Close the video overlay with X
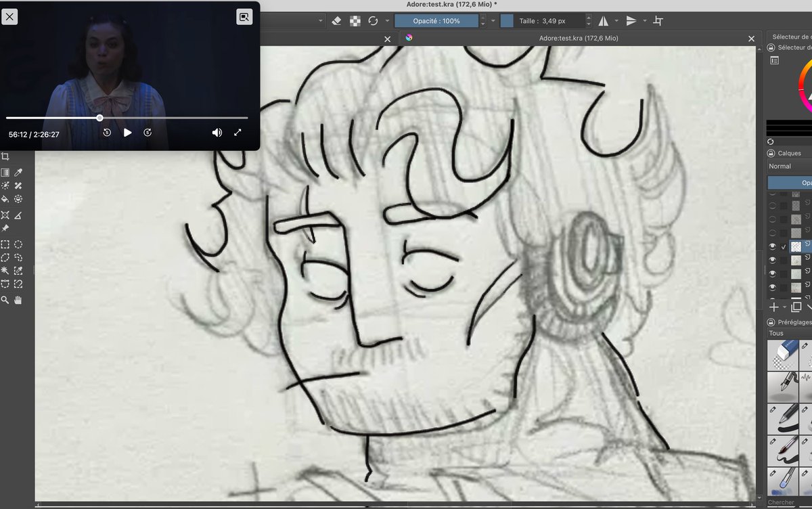Screen dimensions: 812x509 [9, 17]
